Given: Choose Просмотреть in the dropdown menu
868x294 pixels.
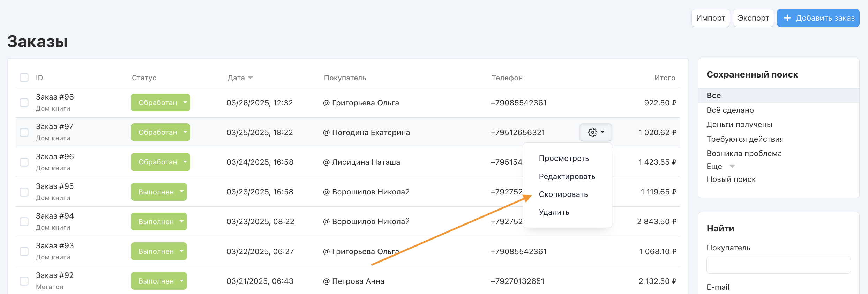Looking at the screenshot, I should coord(564,159).
